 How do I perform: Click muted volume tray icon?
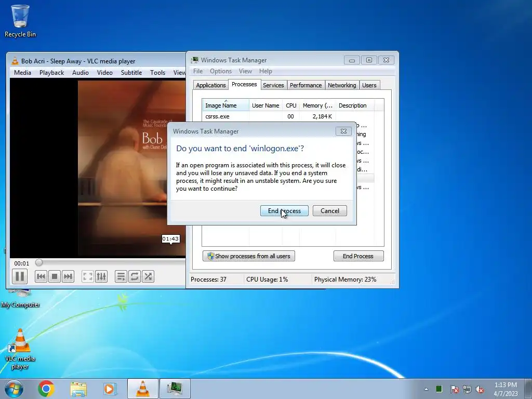coord(480,389)
